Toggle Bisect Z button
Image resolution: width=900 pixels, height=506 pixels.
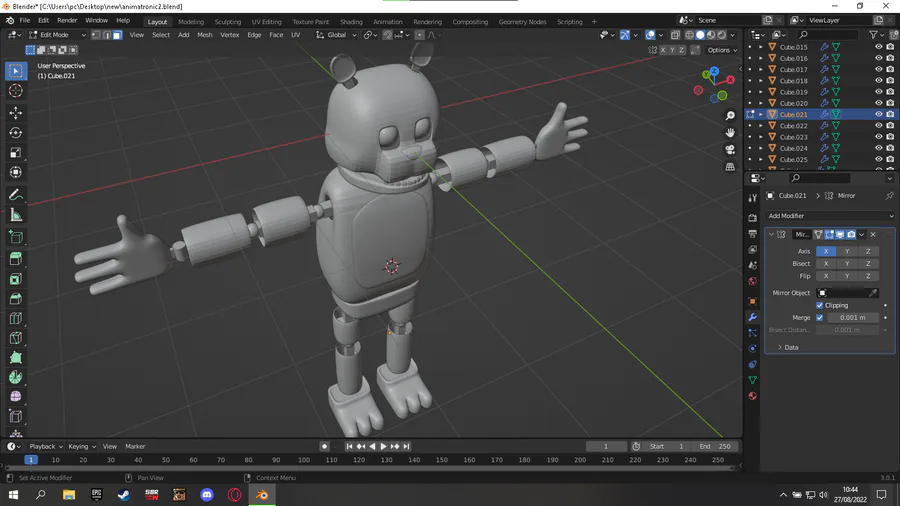click(x=868, y=264)
